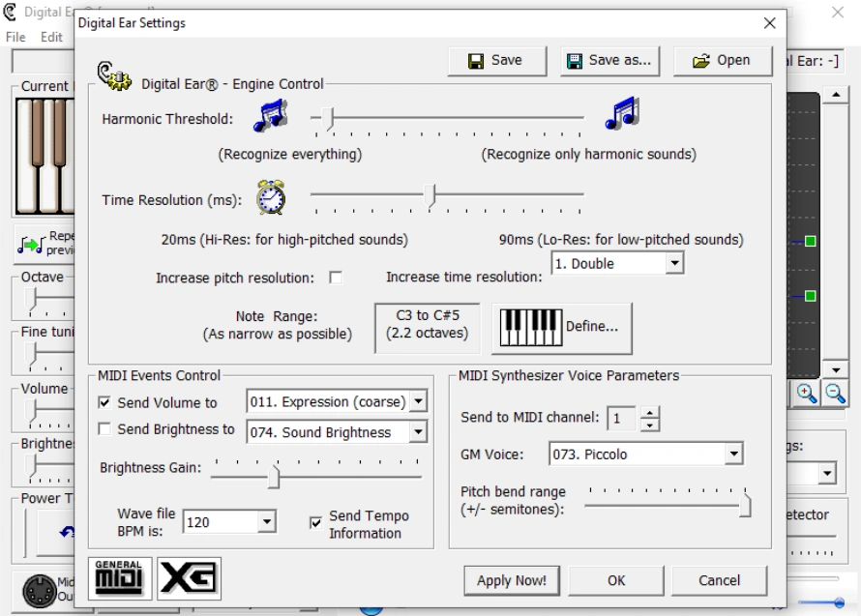Click the upper green marker in main window
This screenshot has height=616, width=861.
[810, 241]
